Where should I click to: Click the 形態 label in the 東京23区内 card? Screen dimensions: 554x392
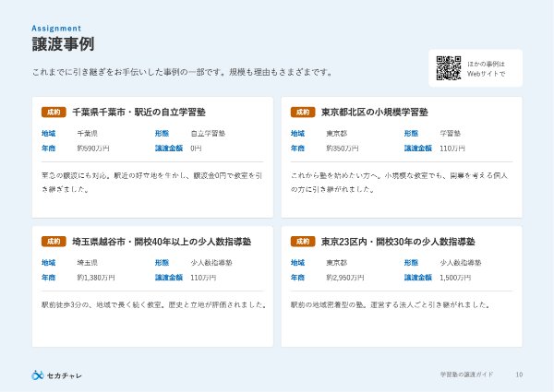pos(411,263)
